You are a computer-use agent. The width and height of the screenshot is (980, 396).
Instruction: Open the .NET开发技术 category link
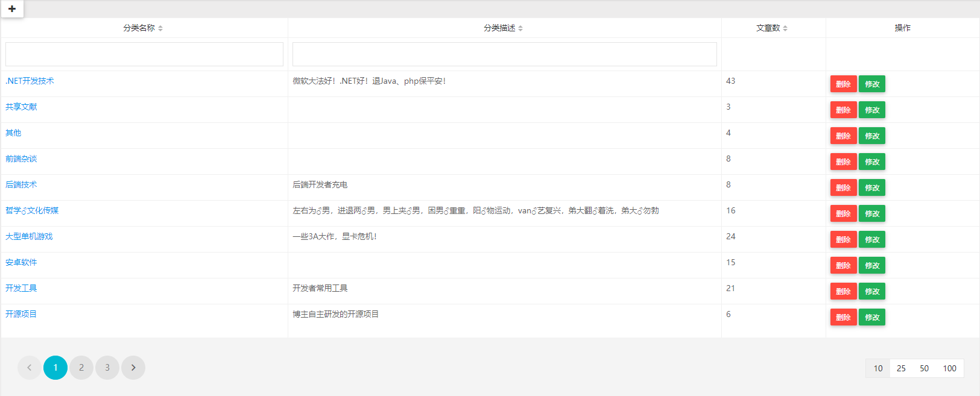[30, 81]
